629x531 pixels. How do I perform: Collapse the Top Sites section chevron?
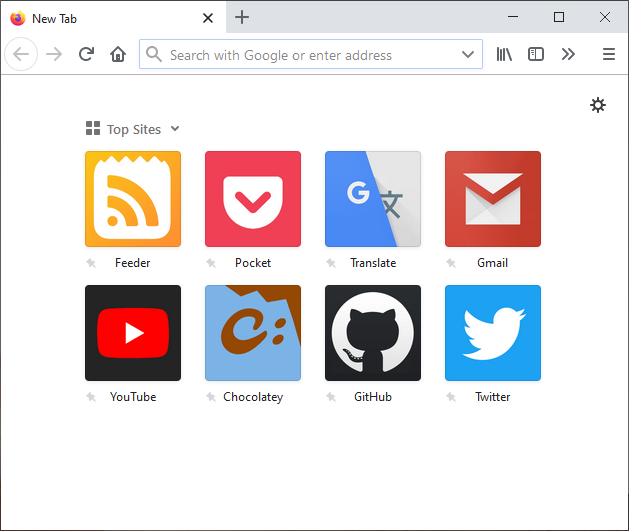[x=175, y=129]
